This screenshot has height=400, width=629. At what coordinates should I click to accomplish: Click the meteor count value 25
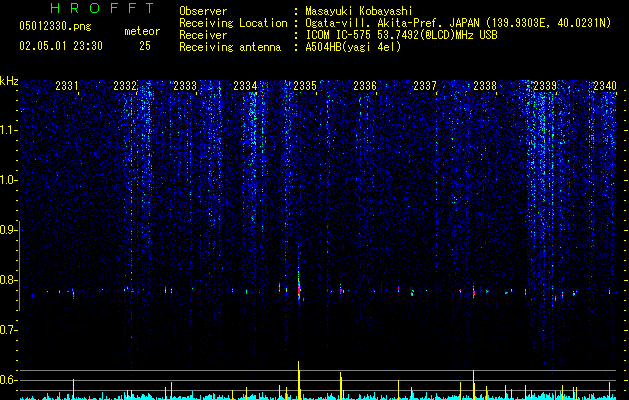[x=145, y=46]
